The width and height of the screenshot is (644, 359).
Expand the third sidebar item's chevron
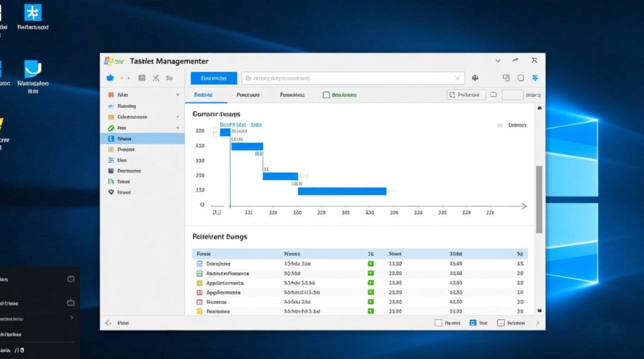coord(178,117)
